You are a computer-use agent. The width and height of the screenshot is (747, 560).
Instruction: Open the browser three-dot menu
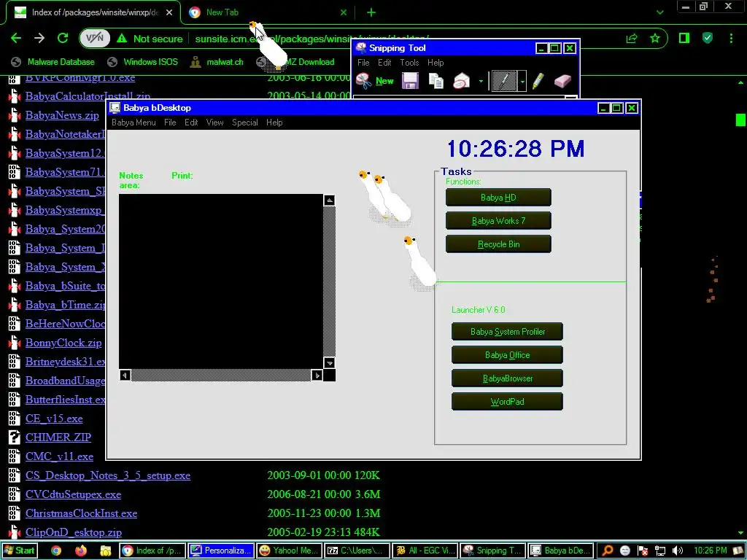pos(731,38)
